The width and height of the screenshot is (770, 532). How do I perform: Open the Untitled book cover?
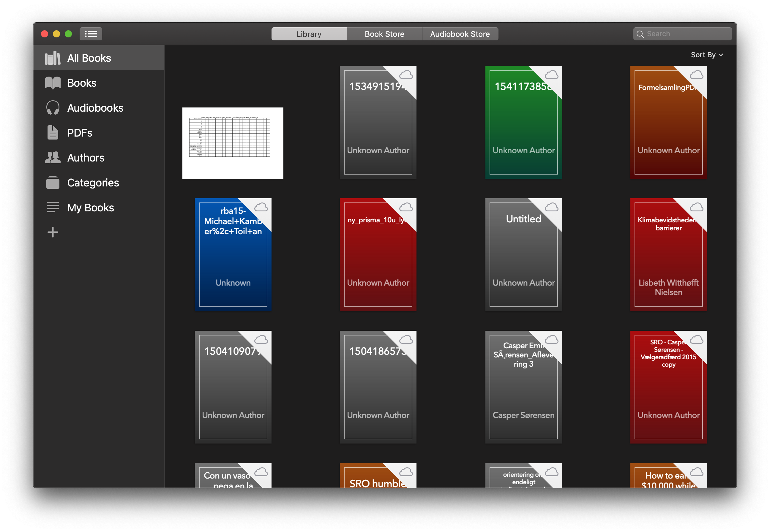pyautogui.click(x=523, y=255)
